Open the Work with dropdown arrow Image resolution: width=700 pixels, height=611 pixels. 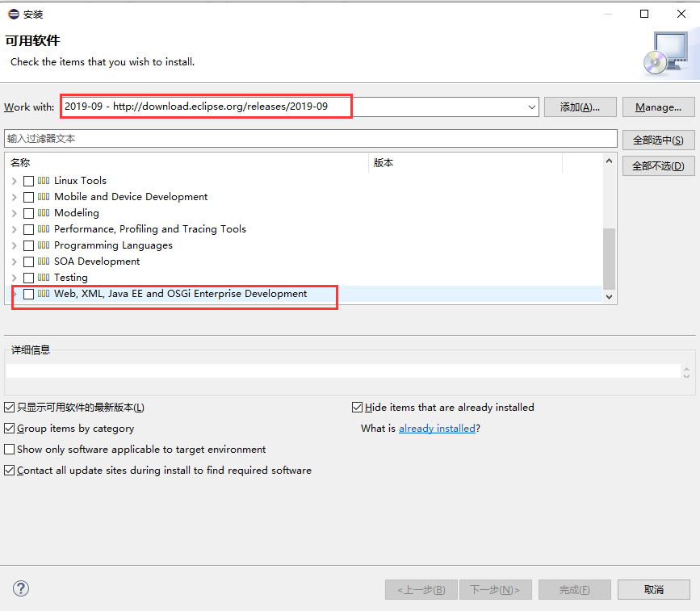(532, 107)
